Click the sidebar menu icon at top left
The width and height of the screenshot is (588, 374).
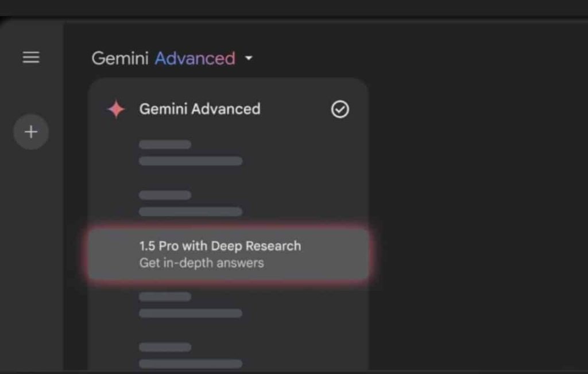tap(30, 57)
